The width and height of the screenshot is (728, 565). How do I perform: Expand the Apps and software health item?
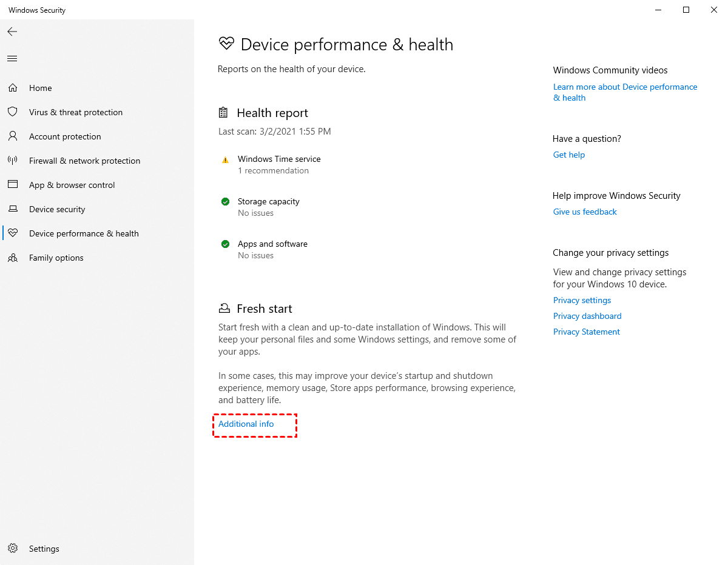272,244
